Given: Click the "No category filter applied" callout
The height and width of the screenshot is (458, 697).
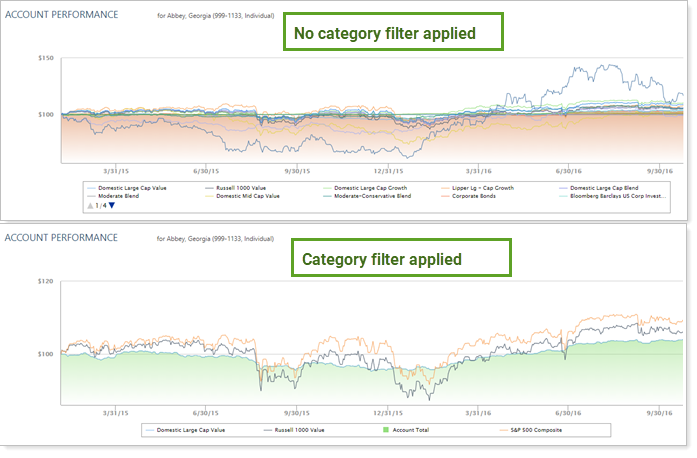Looking at the screenshot, I should pyautogui.click(x=393, y=33).
